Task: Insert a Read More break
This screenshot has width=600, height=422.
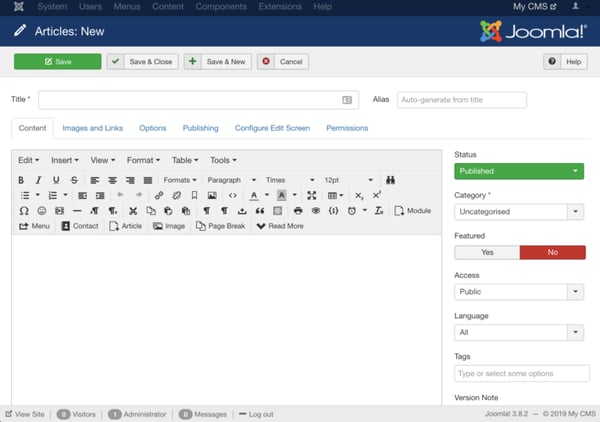Action: [280, 226]
